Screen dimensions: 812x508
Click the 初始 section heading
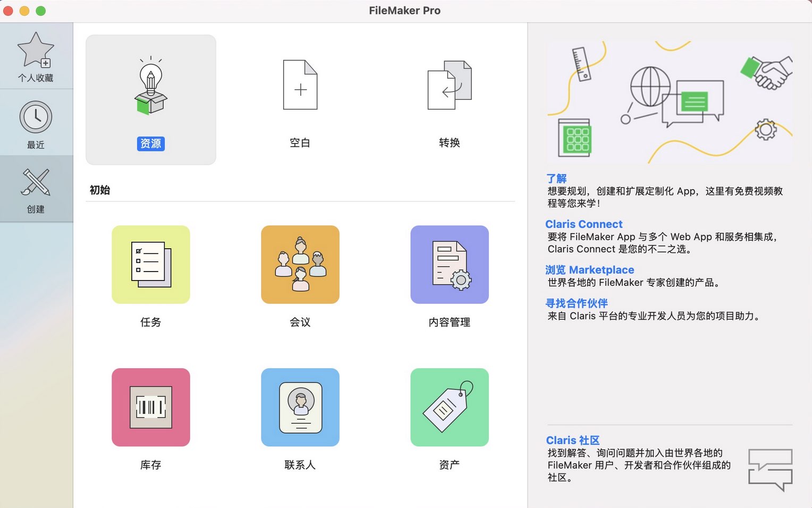pos(100,190)
